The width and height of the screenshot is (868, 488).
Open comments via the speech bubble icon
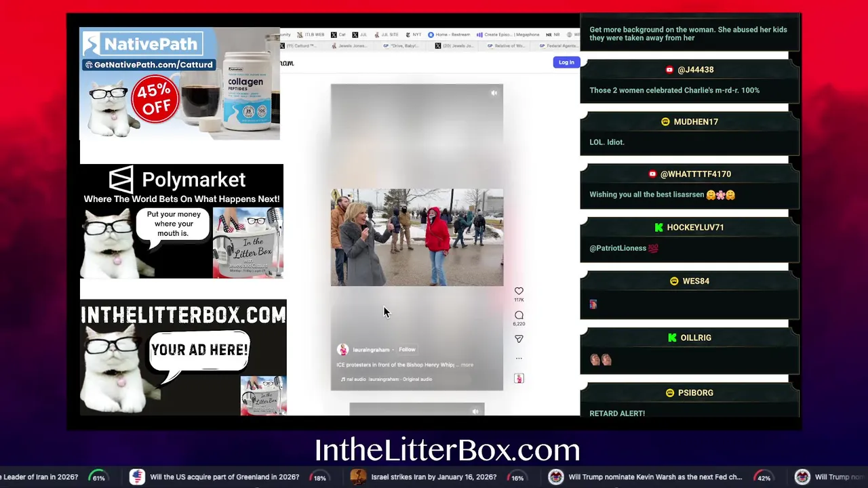(x=519, y=315)
